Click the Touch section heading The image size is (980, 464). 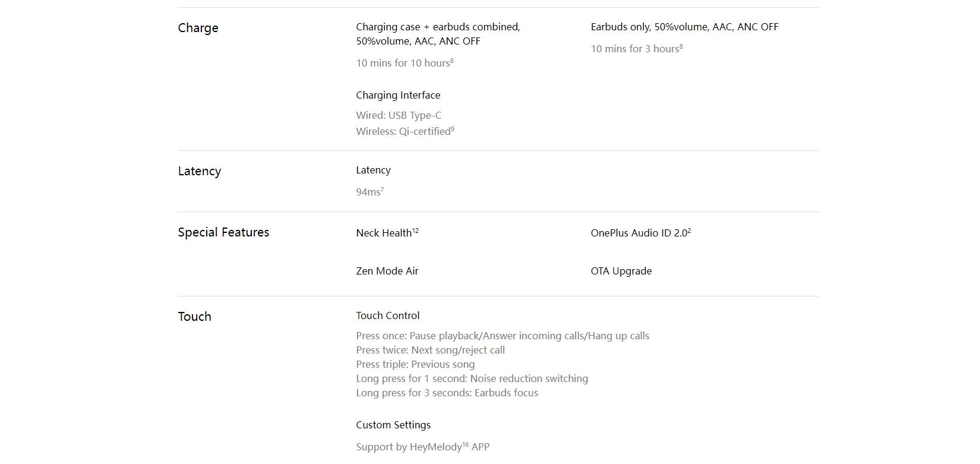click(195, 317)
